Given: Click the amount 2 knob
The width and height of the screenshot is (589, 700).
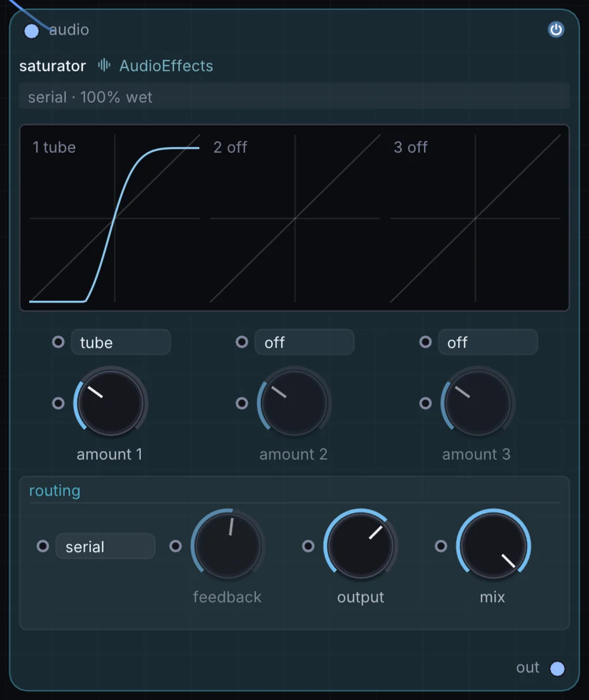Looking at the screenshot, I should 294,403.
